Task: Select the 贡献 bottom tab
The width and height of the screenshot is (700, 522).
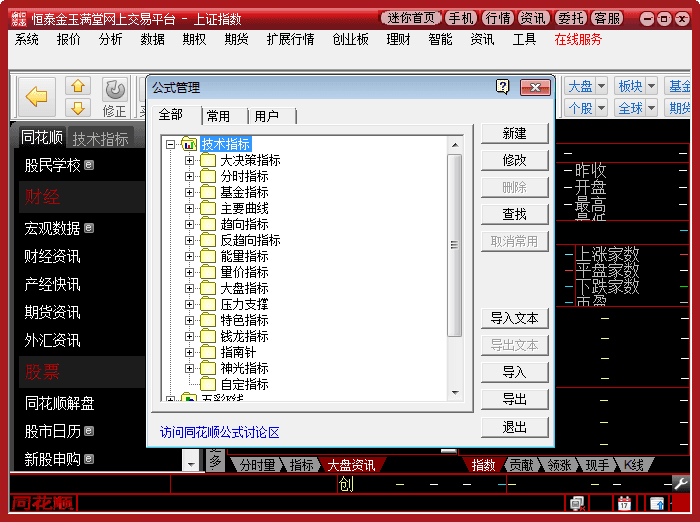Action: pyautogui.click(x=521, y=465)
